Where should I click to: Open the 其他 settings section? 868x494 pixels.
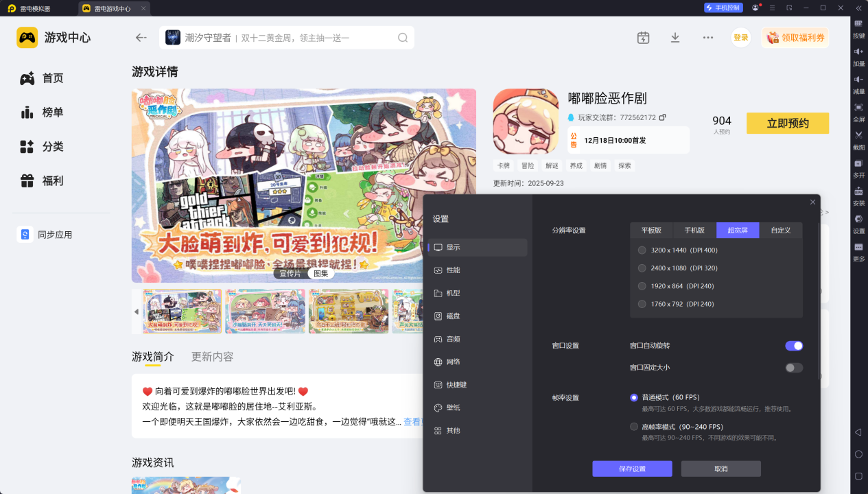click(478, 430)
